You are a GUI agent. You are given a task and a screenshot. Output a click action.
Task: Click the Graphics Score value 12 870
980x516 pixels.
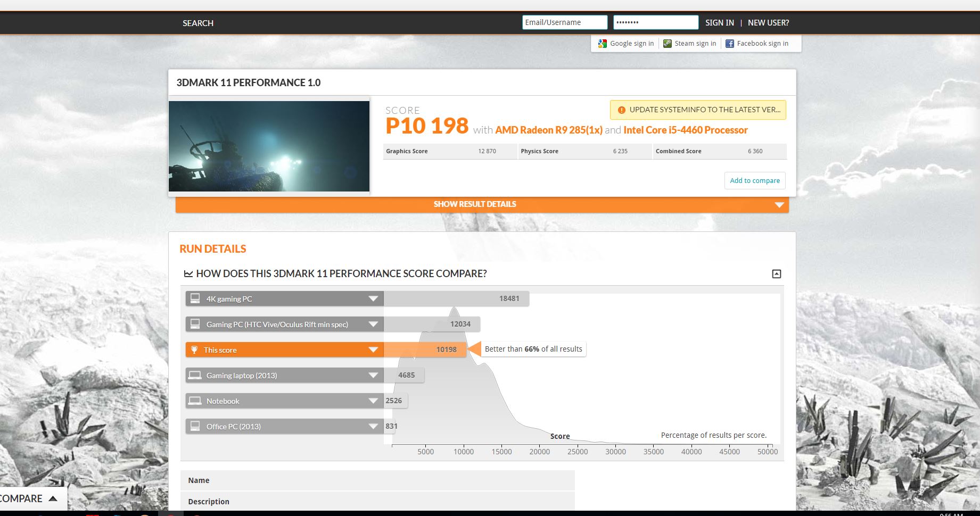(x=487, y=152)
